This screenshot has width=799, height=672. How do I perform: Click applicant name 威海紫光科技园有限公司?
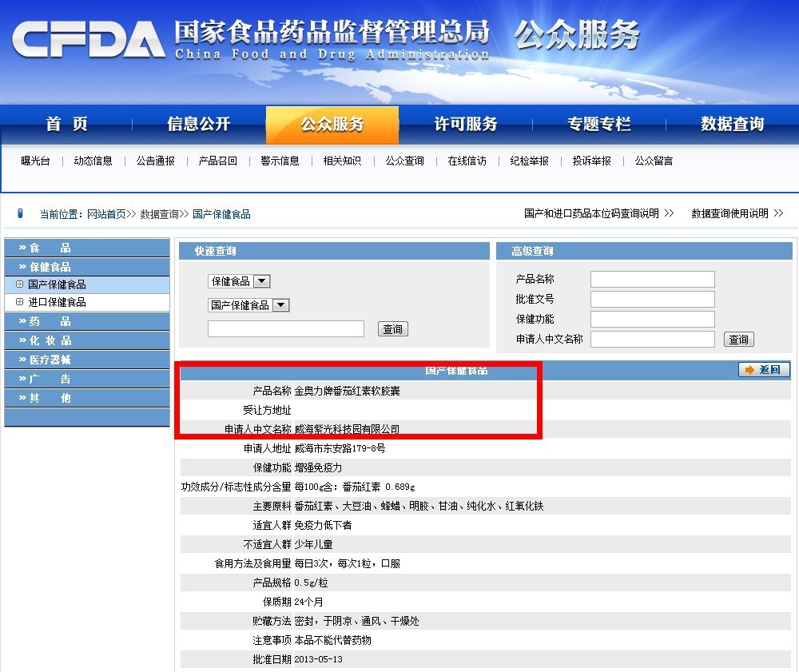(347, 430)
